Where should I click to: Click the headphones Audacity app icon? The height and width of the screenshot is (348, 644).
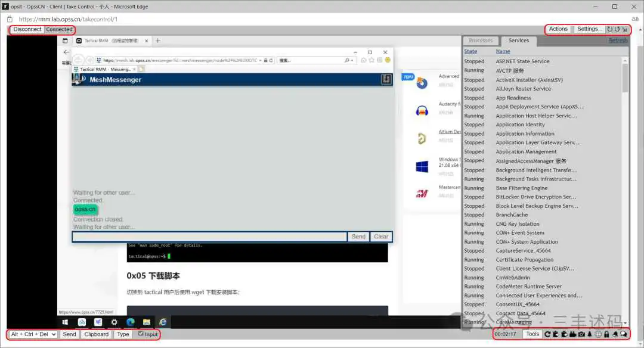(422, 111)
